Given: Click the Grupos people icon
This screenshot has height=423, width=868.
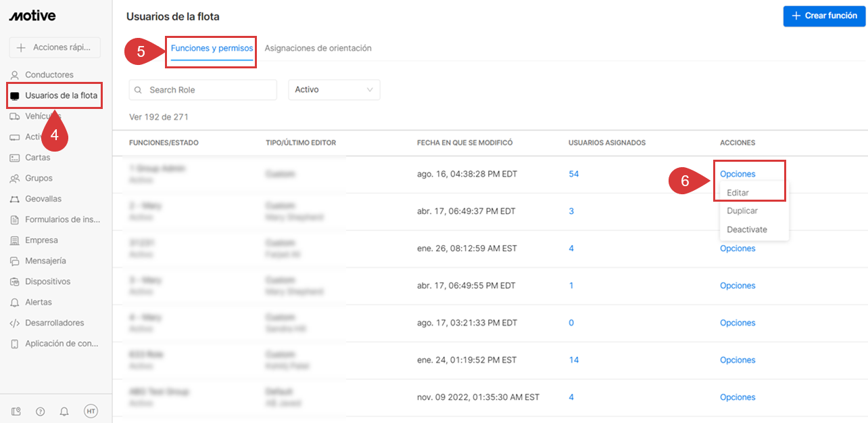Looking at the screenshot, I should pyautogui.click(x=15, y=179).
